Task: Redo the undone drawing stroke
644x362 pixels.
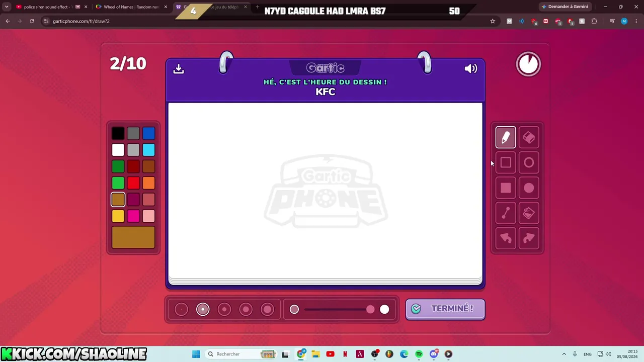Action: coord(529,239)
